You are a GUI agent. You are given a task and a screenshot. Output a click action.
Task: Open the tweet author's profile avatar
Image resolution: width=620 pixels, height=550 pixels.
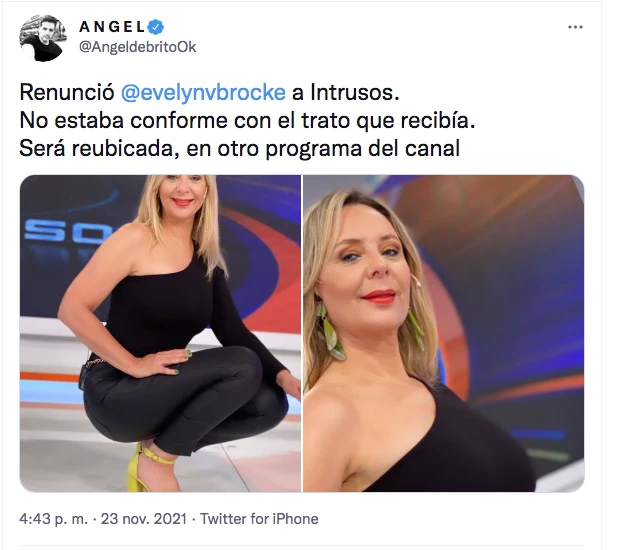(x=43, y=38)
